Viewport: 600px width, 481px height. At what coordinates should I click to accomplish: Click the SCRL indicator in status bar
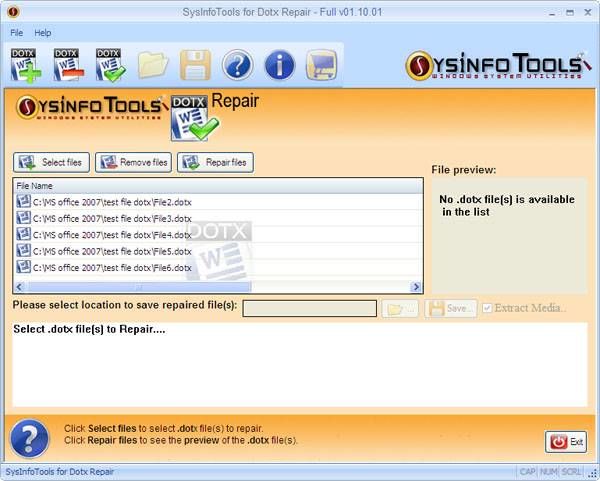tap(570, 471)
